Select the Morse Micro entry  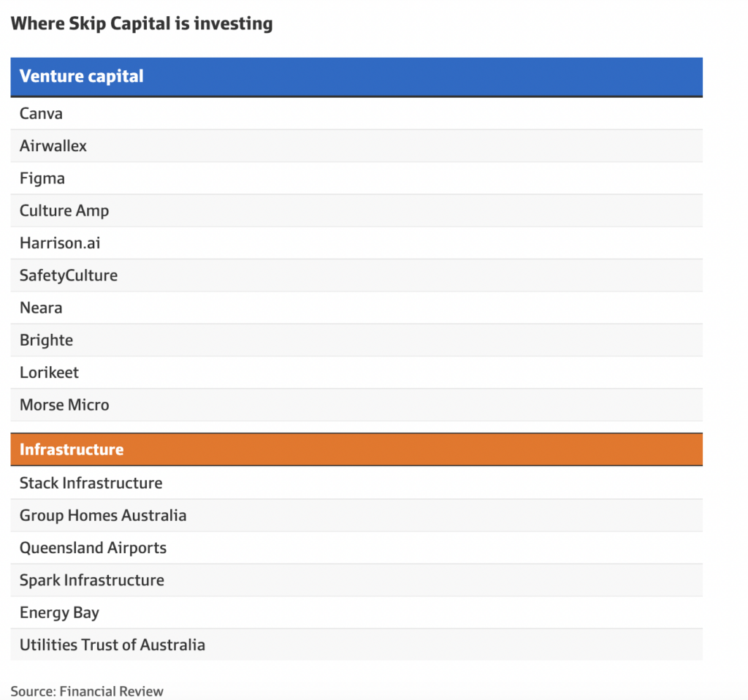[x=64, y=405]
